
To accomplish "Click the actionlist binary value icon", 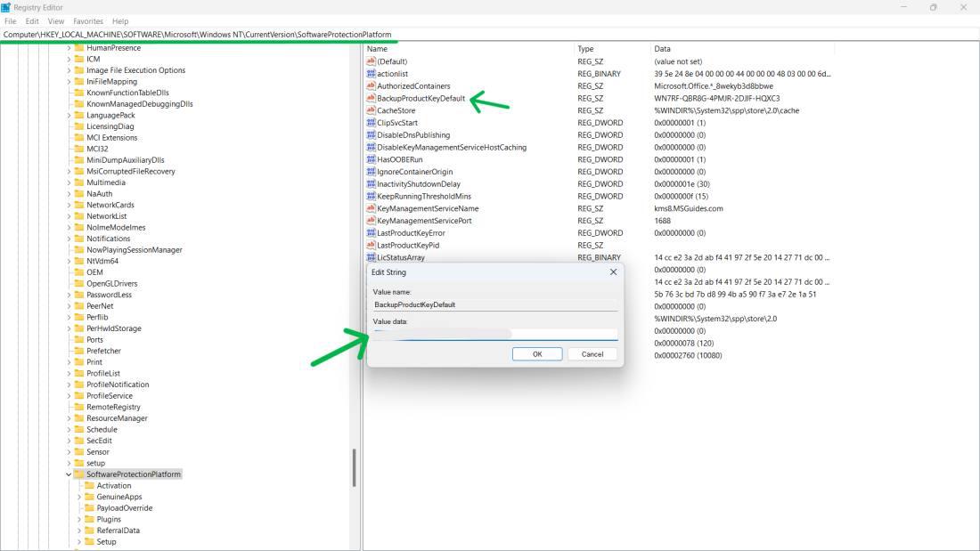I will [x=371, y=74].
